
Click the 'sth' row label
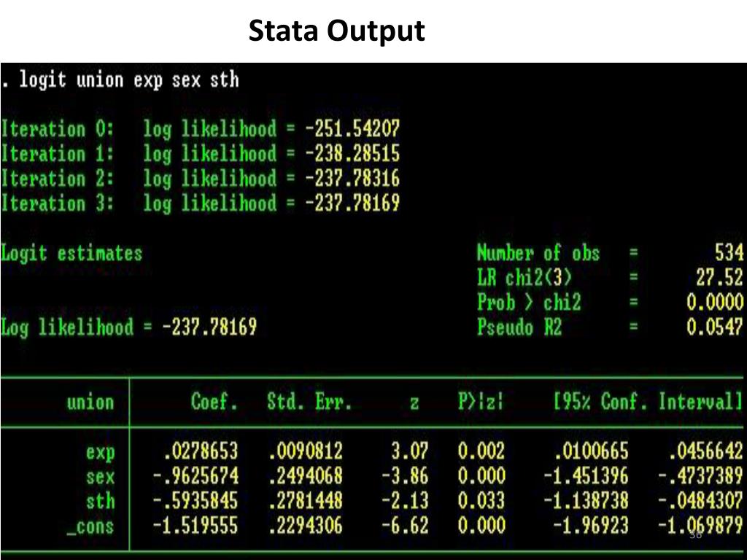pyautogui.click(x=100, y=502)
